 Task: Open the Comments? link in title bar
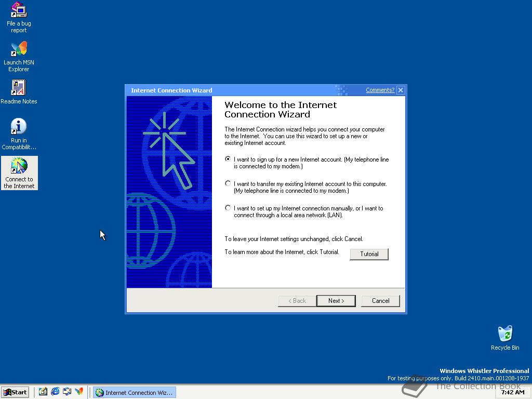380,90
